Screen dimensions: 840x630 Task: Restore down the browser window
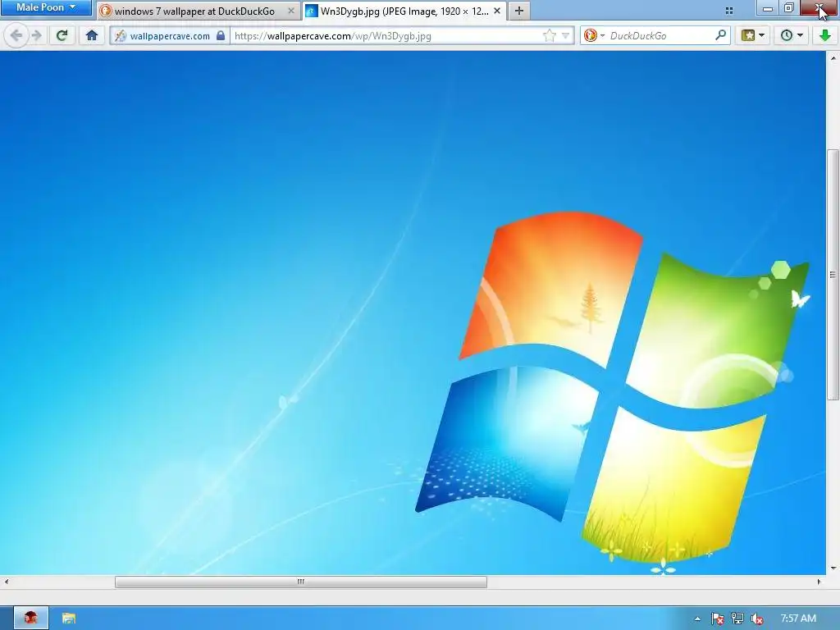click(789, 8)
